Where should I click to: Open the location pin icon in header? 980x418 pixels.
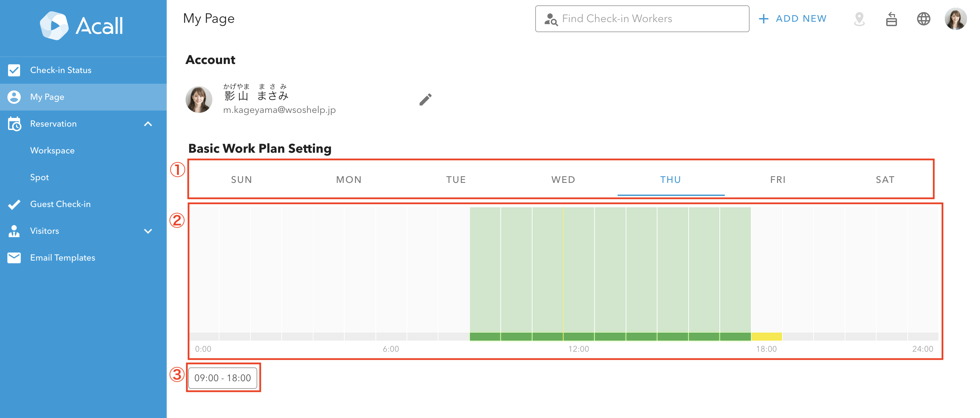[859, 19]
